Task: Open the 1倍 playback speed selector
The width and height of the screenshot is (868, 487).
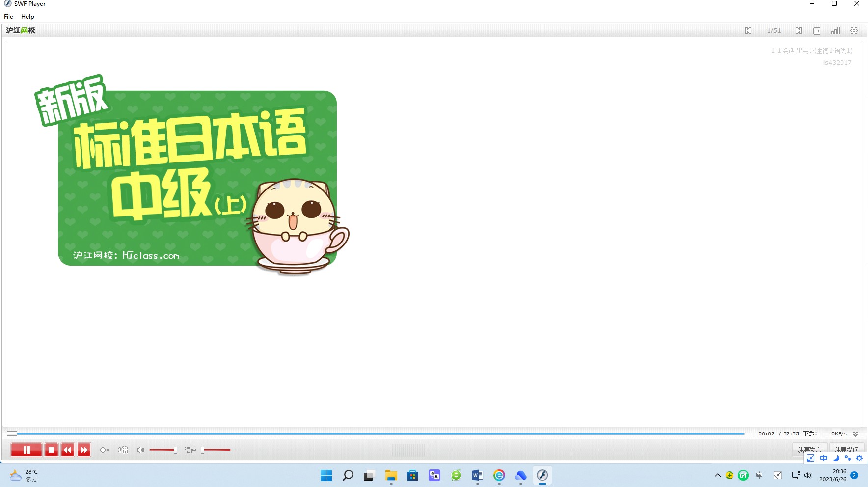Action: [123, 450]
